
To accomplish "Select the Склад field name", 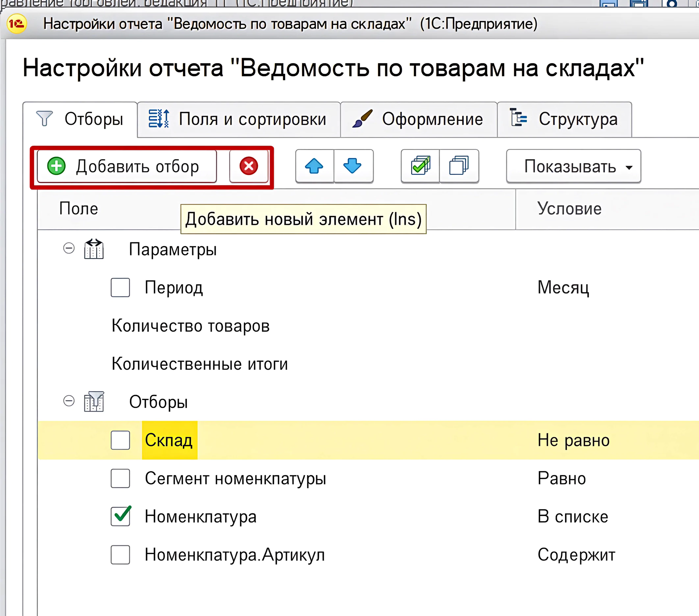I will coord(168,440).
